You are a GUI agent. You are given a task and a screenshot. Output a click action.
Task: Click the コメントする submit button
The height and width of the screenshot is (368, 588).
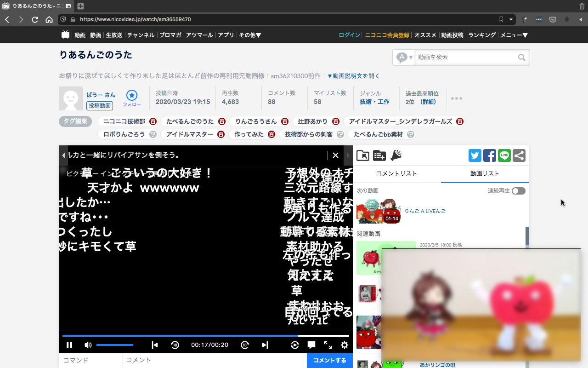click(x=330, y=361)
